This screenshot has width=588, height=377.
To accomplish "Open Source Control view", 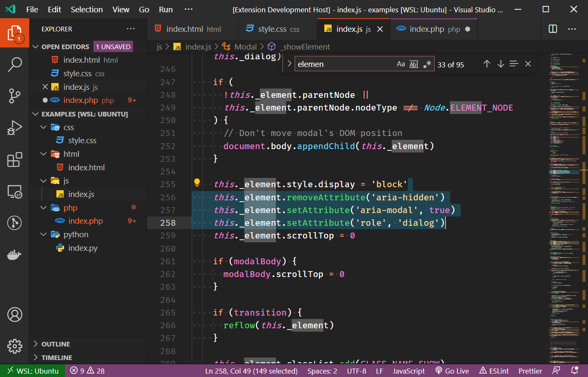I will pyautogui.click(x=15, y=96).
